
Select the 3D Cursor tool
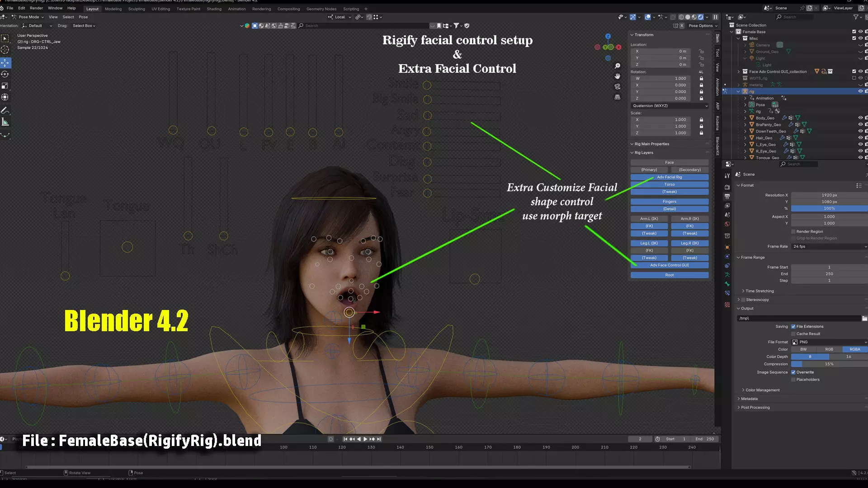click(x=5, y=50)
